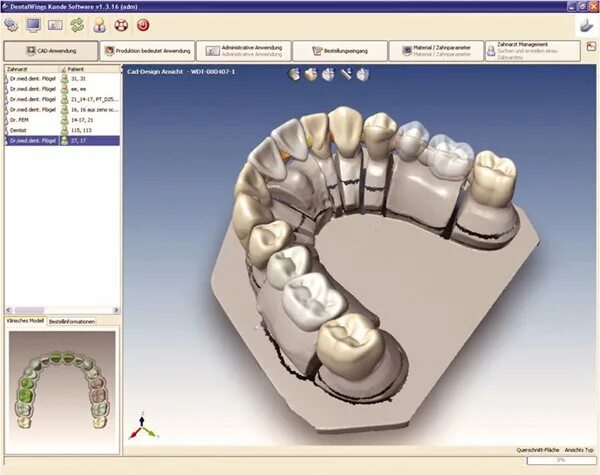600x475 pixels.
Task: Click the DentalWings logo at top right
Action: click(586, 26)
